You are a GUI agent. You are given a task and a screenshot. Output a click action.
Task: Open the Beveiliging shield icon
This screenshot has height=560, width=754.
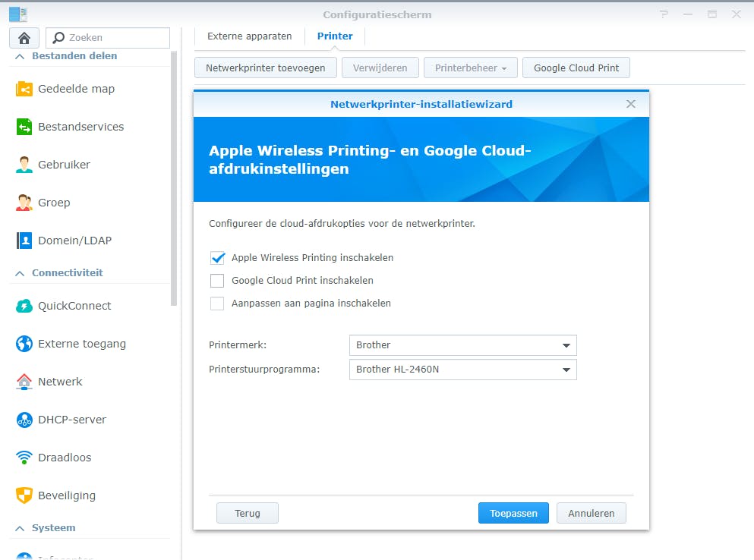coord(24,495)
